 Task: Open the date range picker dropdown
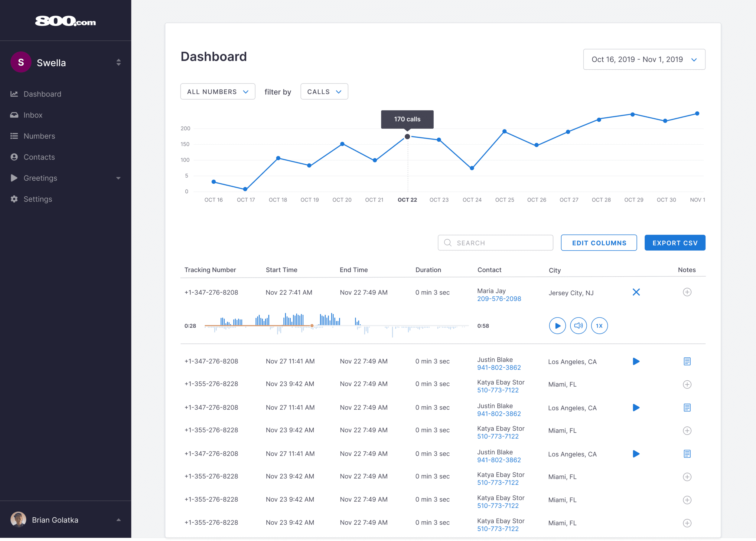coord(644,60)
